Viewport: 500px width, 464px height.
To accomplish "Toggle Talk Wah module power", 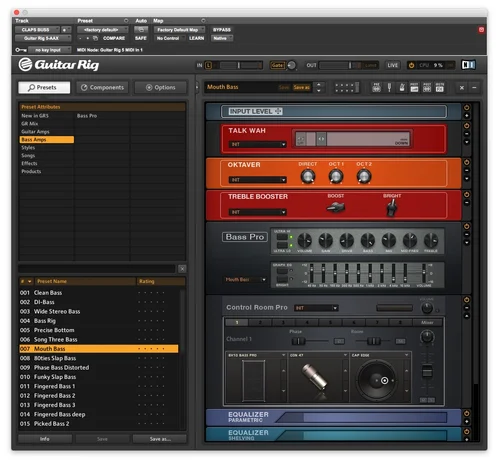I will (466, 126).
